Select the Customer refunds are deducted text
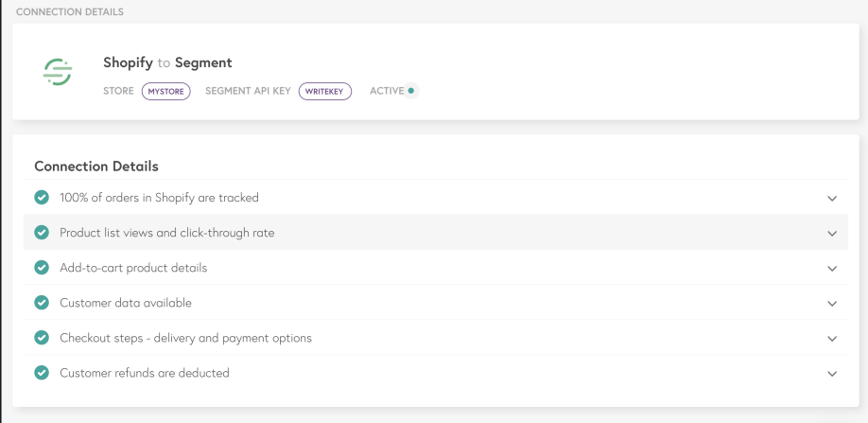The image size is (868, 423). click(x=145, y=373)
